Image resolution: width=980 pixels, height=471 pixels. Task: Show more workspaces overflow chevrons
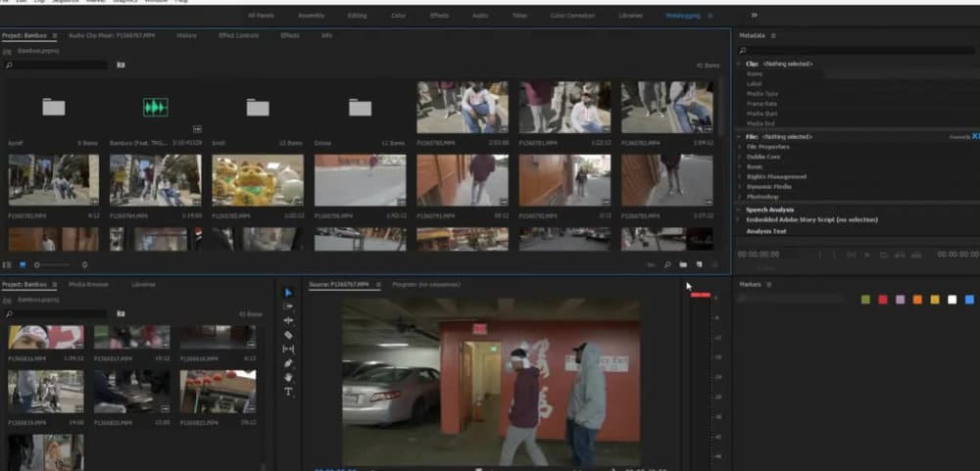[754, 15]
